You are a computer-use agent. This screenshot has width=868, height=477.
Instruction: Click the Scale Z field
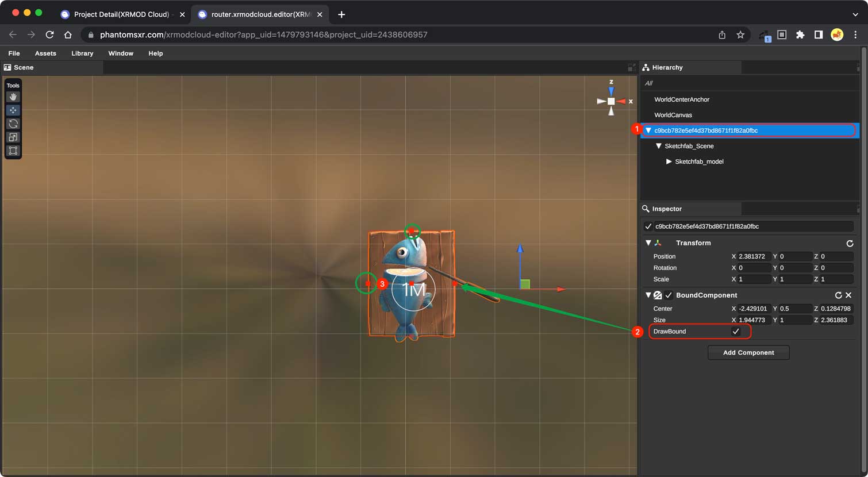tap(836, 279)
